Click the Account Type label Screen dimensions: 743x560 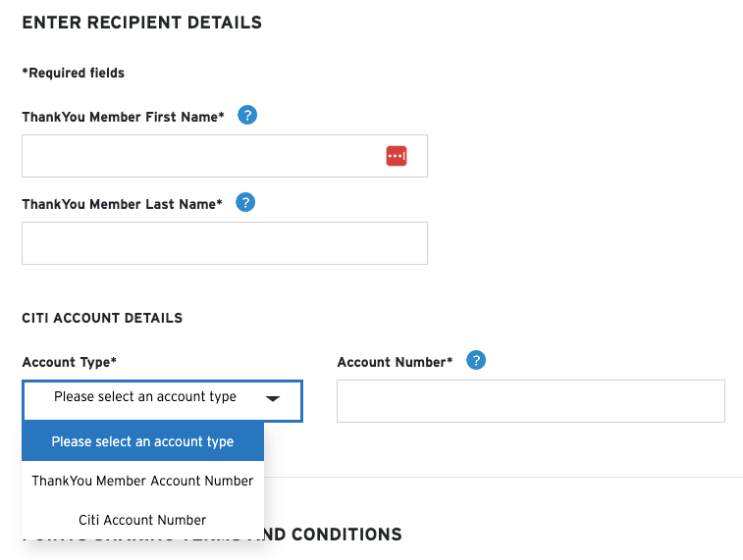[x=69, y=362]
